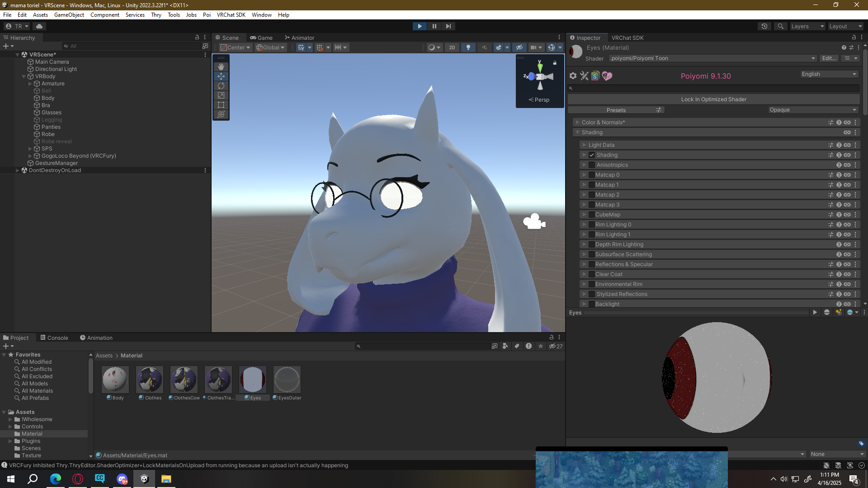Select the Scale tool in Scene
This screenshot has height=488, width=868.
pyautogui.click(x=221, y=95)
